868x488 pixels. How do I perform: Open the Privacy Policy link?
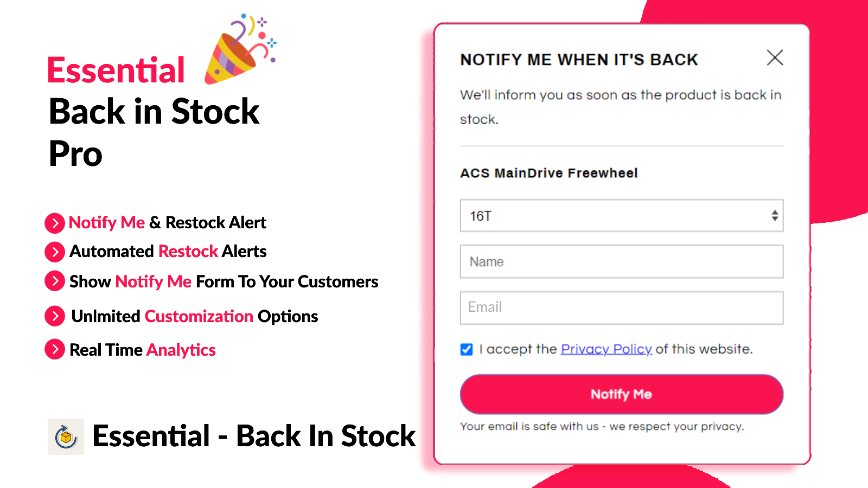[605, 349]
